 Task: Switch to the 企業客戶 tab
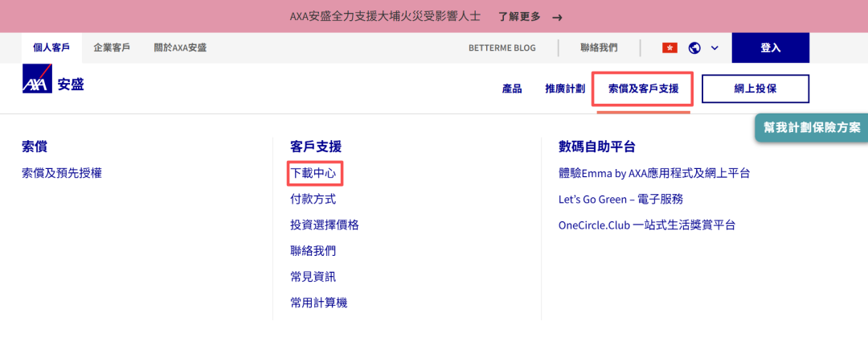[112, 48]
